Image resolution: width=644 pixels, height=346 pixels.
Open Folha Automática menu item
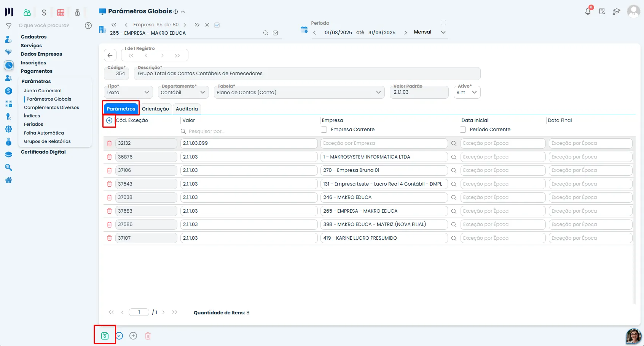44,133
